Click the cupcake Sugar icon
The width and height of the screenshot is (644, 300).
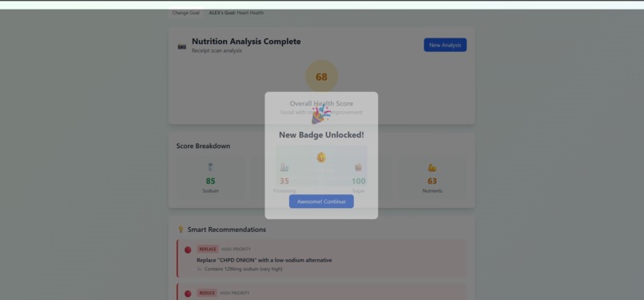pos(358,167)
